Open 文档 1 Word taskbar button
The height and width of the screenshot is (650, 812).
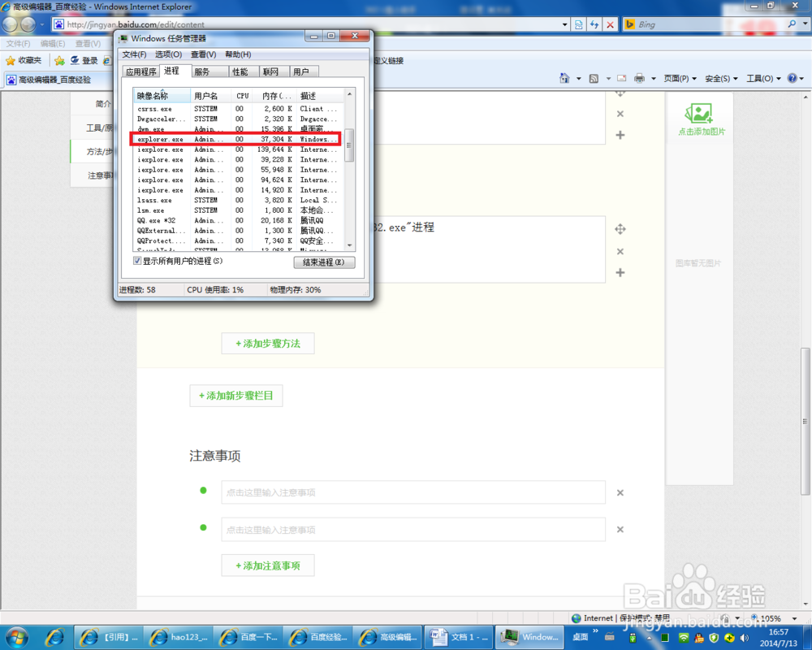(460, 637)
